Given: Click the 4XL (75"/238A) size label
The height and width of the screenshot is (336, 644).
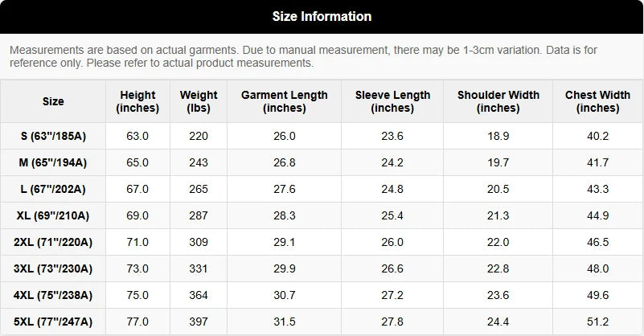Looking at the screenshot, I should coord(53,295).
